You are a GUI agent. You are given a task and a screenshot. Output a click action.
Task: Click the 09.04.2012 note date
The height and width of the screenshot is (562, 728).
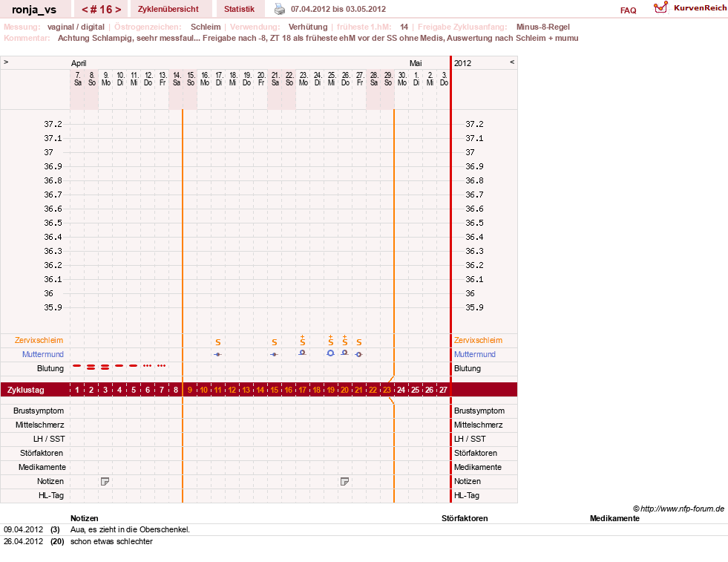23,529
